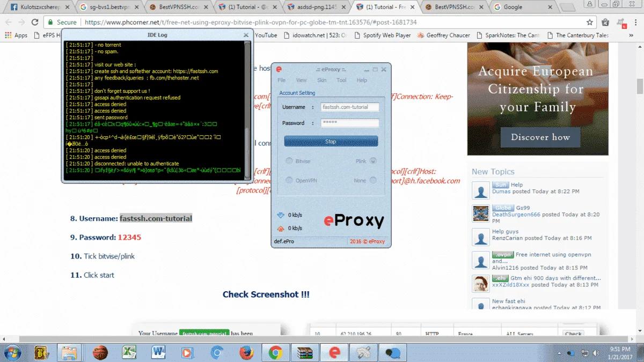644x362 pixels.
Task: Open Word from the taskbar
Action: pyautogui.click(x=158, y=352)
